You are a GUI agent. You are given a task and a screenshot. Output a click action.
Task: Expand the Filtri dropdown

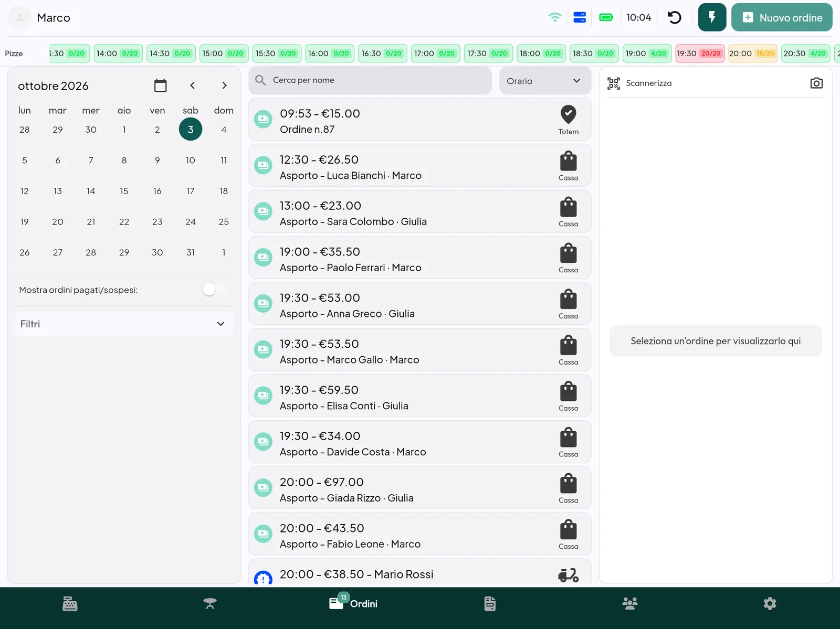(x=124, y=324)
